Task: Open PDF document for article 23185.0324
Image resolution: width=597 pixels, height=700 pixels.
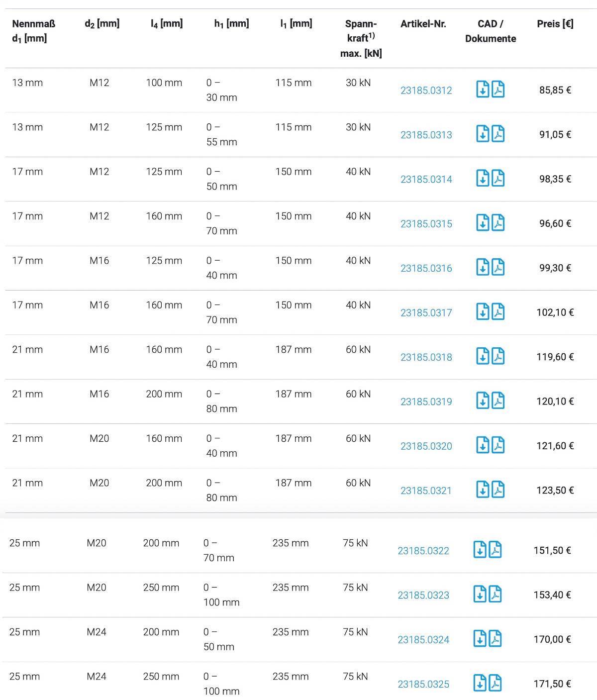Action: point(495,639)
